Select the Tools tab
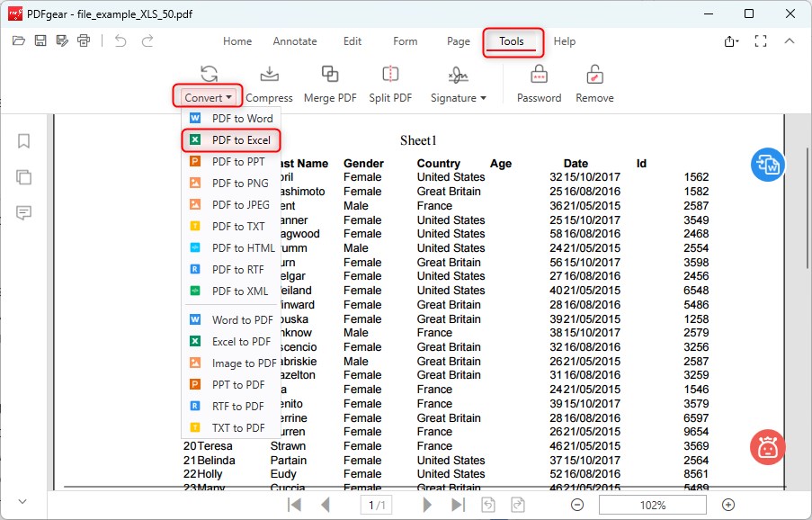The height and width of the screenshot is (520, 812). tap(512, 41)
